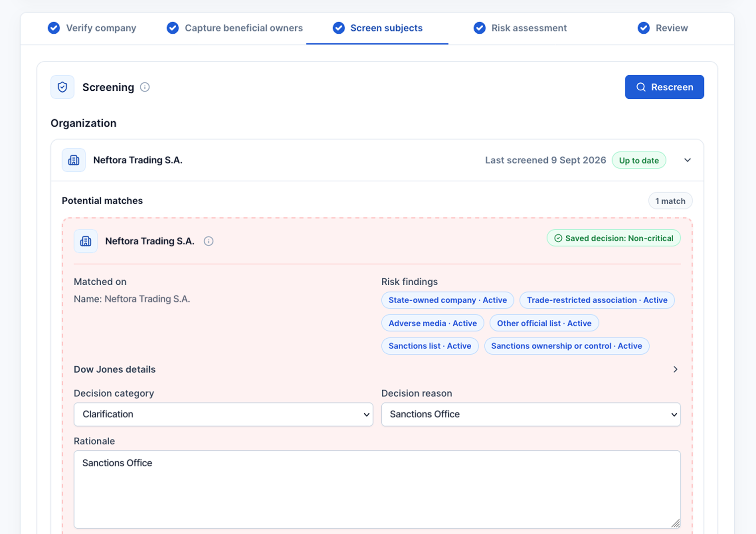
Task: Click the organization building icon in header row
Action: (74, 160)
